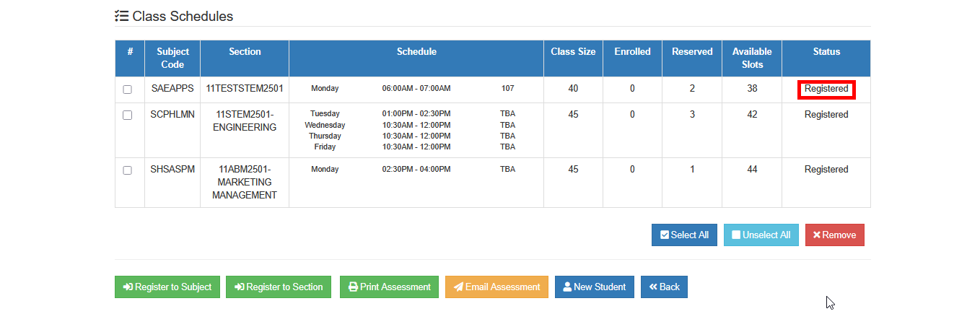
Task: Click section 11TESTSTEM2501
Action: point(245,89)
